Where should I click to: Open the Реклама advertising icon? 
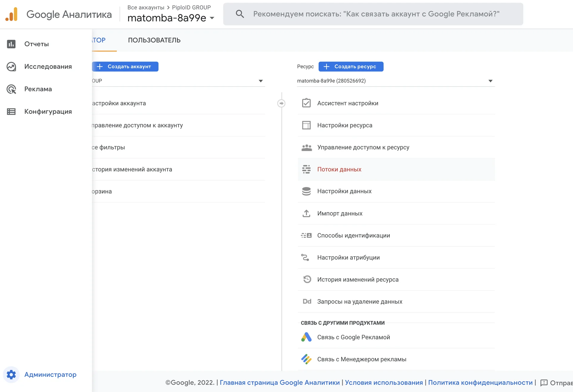(11, 89)
